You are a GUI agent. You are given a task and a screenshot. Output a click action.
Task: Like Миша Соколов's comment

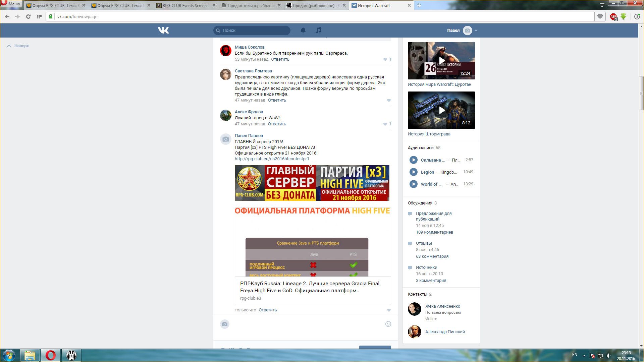point(385,60)
